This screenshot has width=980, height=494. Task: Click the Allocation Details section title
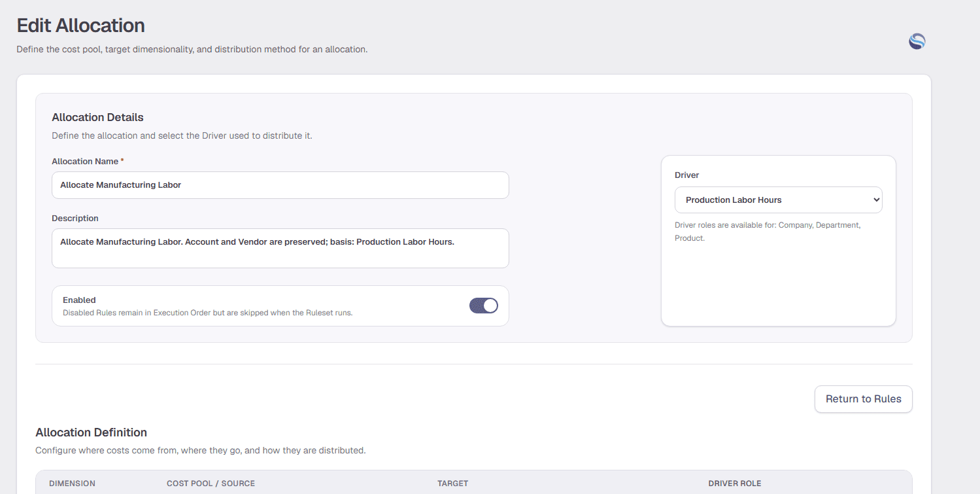click(97, 118)
